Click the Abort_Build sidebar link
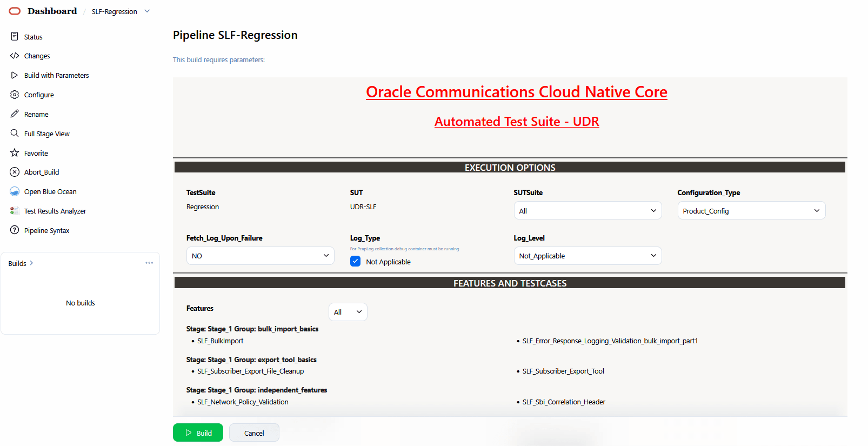The width and height of the screenshot is (868, 446). 42,172
